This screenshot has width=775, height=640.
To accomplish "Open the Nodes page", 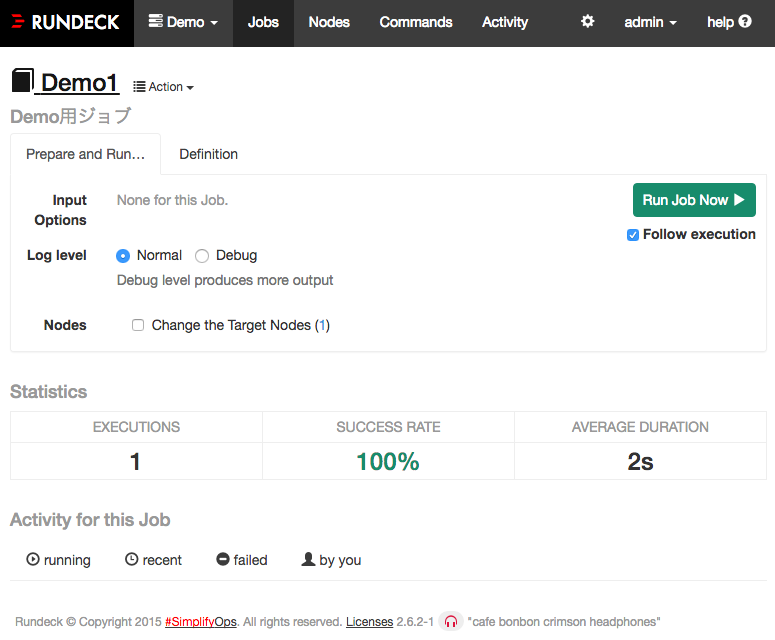I will [329, 23].
